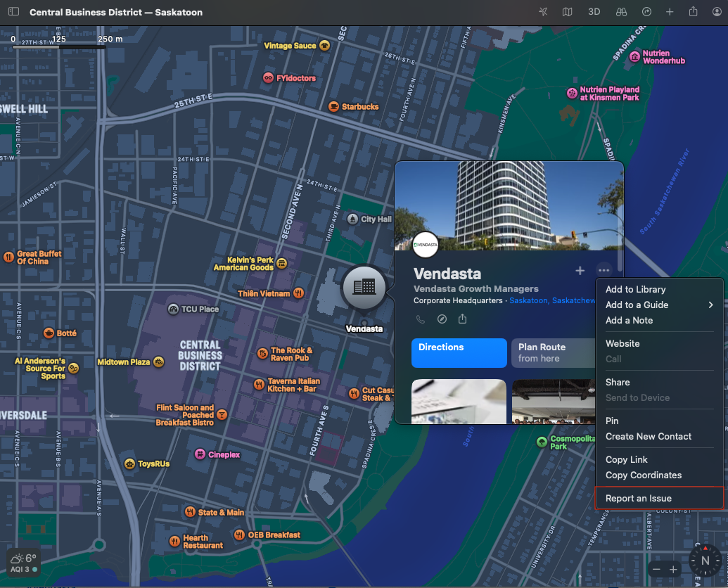
Task: Open the map mode selector icon
Action: [x=567, y=11]
